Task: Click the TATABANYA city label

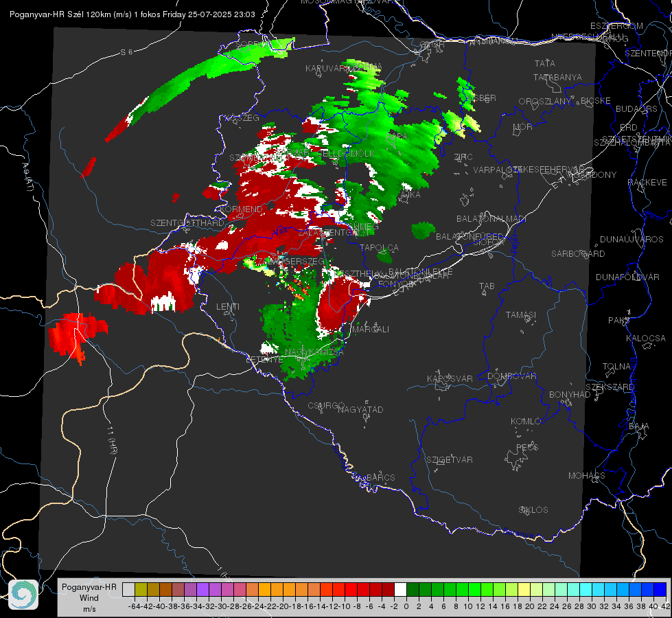Action: tap(557, 77)
